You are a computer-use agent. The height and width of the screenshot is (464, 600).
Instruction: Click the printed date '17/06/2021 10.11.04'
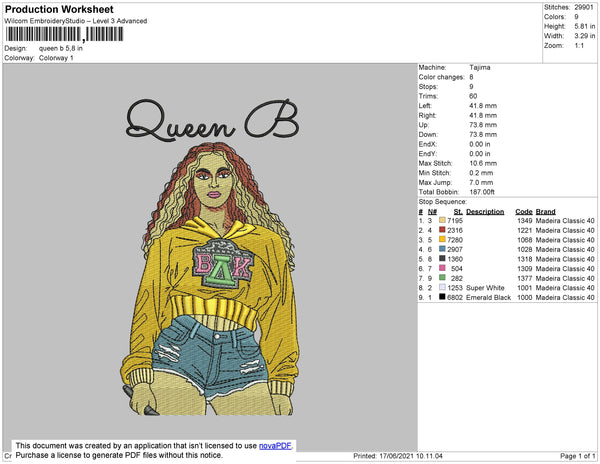point(411,456)
